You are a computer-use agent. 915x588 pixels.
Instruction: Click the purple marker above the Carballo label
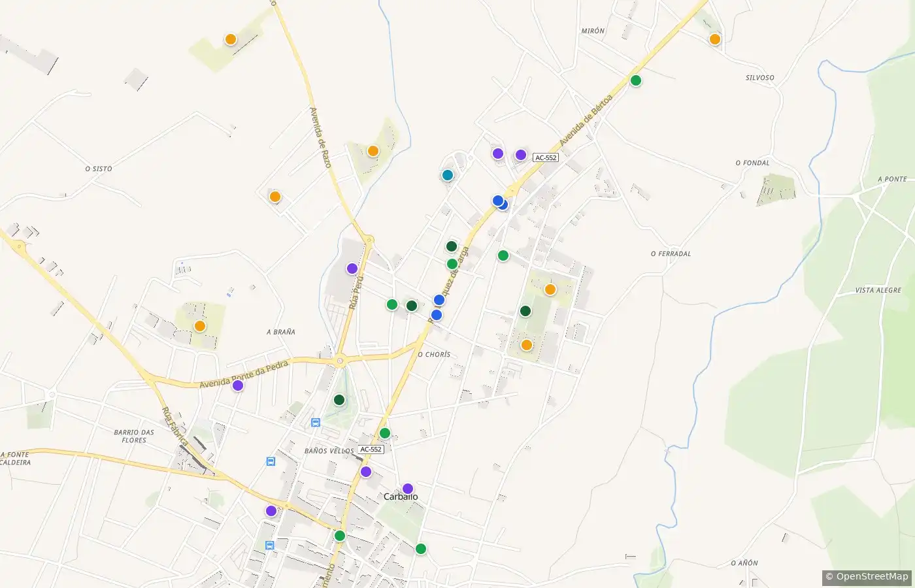pos(408,489)
